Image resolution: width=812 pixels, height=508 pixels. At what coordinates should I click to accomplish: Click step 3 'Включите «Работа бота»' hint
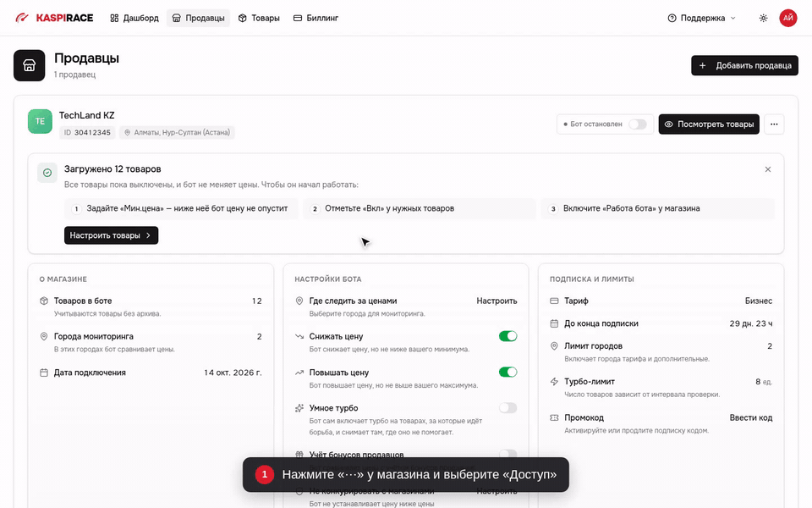point(658,208)
